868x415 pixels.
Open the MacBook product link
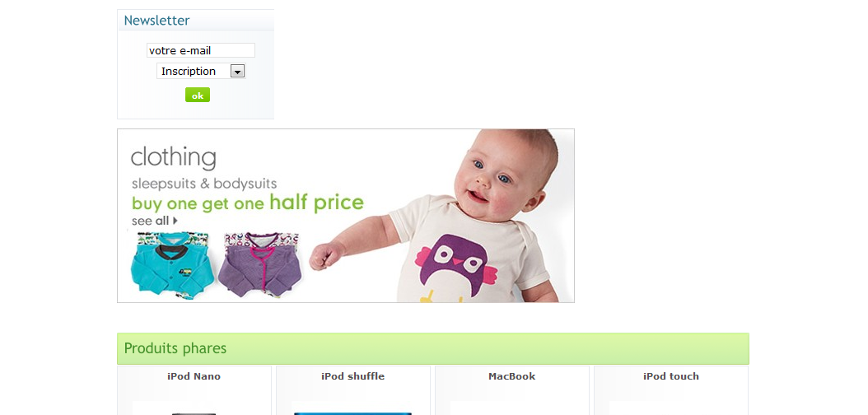click(x=512, y=376)
